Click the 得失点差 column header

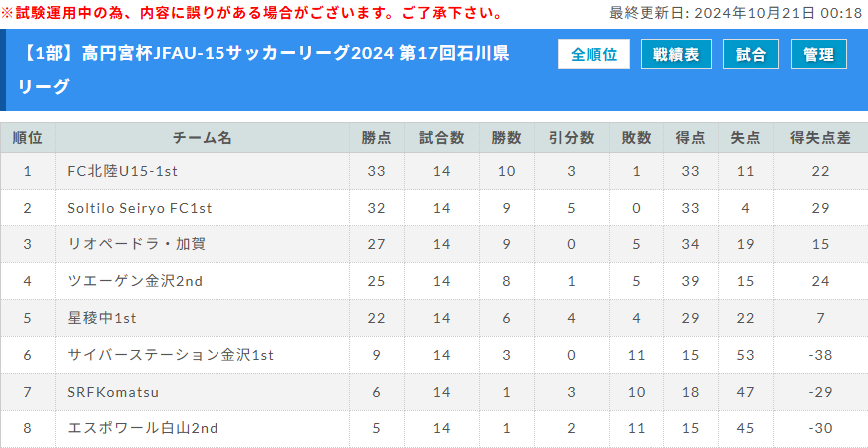pyautogui.click(x=820, y=138)
